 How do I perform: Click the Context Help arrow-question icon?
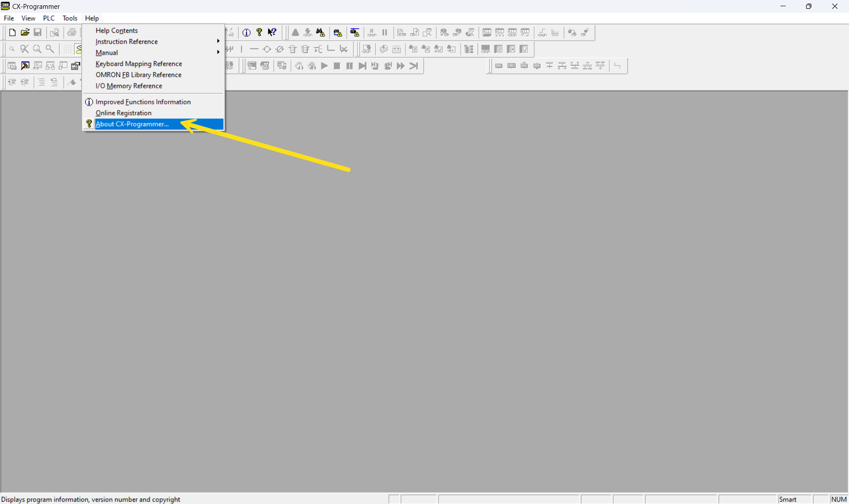coord(272,32)
